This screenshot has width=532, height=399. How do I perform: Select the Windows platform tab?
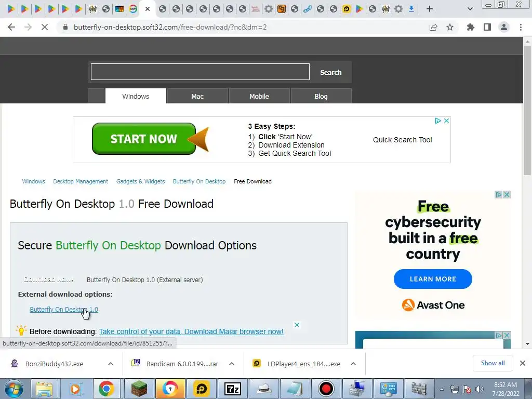coord(136,96)
